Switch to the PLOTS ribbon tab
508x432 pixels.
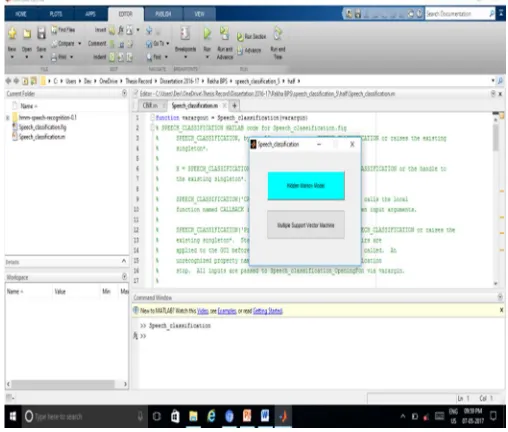click(56, 14)
